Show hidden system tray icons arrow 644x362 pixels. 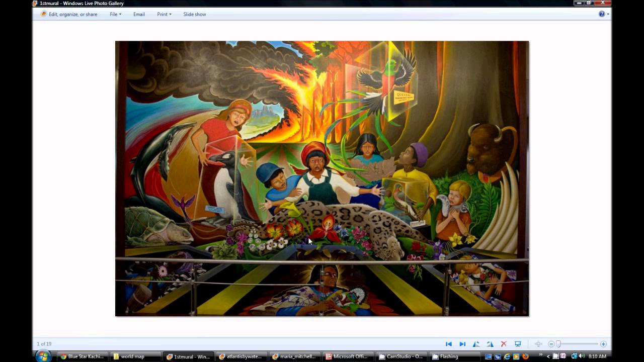tap(548, 356)
